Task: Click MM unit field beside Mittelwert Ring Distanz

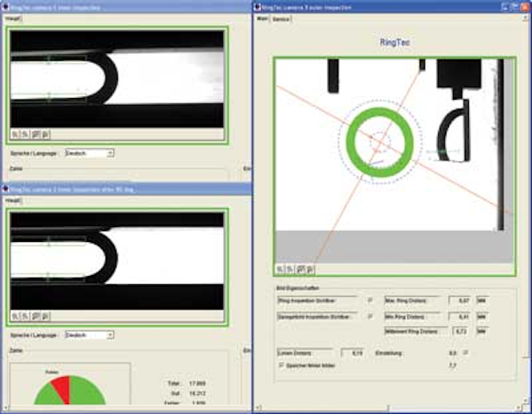Action: [482, 331]
